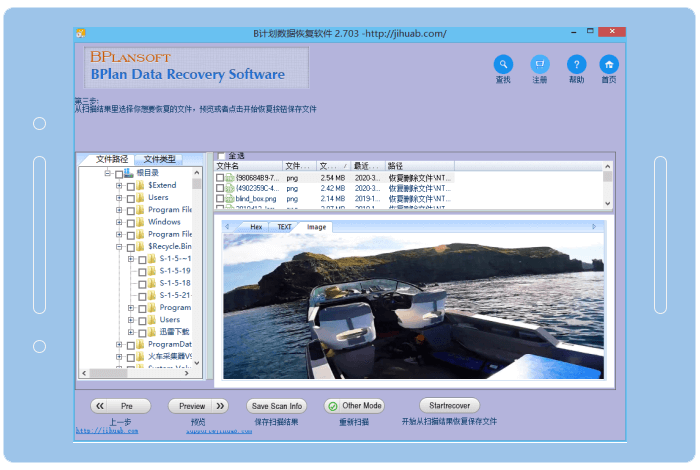Switch to the Hex preview tab
This screenshot has width=700, height=470.
coord(256,227)
